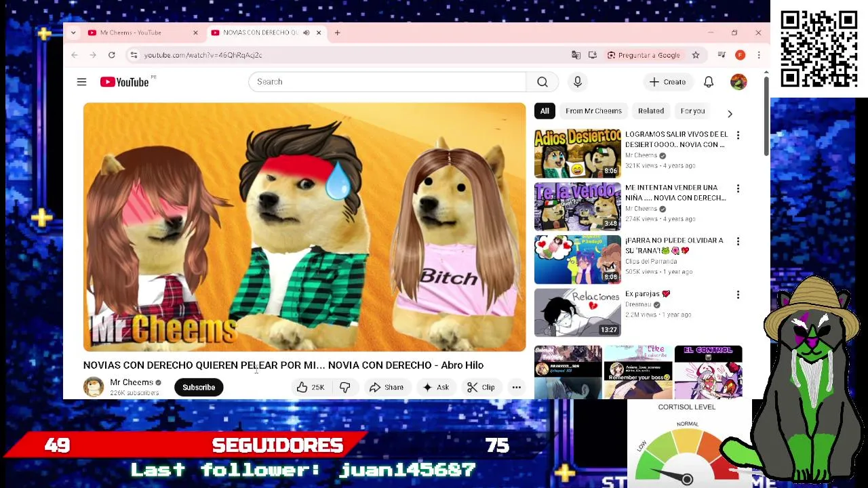
Task: Select the From Mr Cheems chip
Action: [593, 111]
